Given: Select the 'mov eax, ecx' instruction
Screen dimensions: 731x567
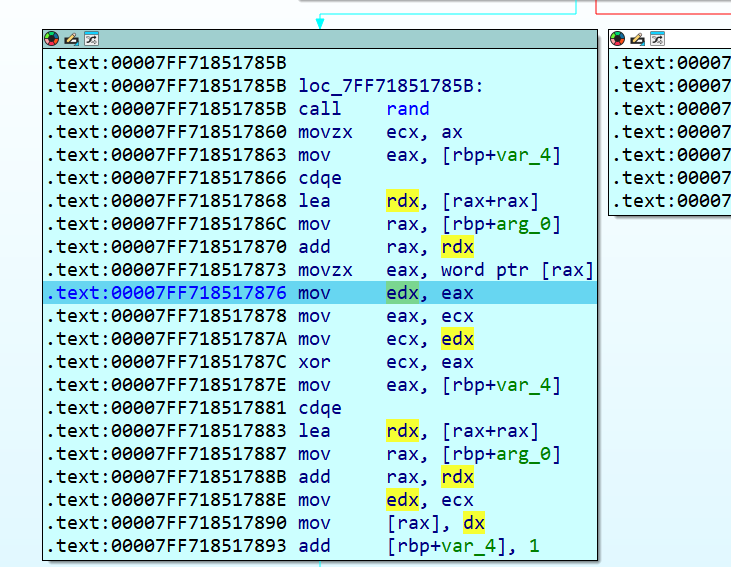Looking at the screenshot, I should coord(320,316).
